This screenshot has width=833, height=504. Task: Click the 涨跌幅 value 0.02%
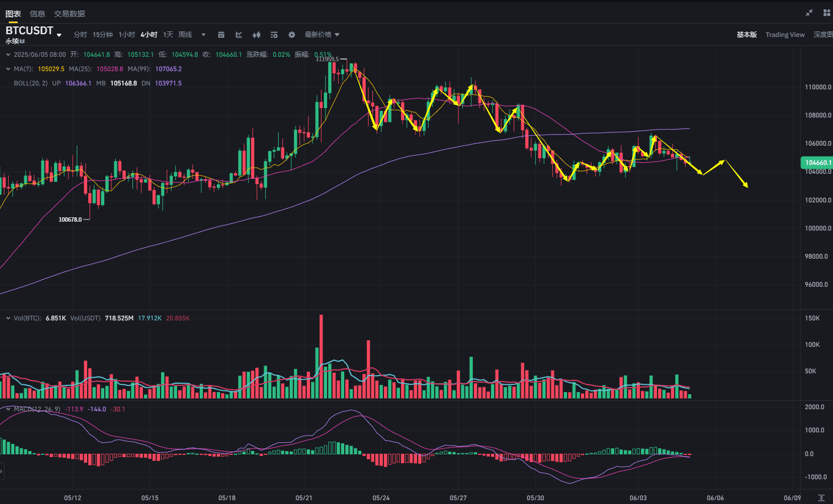coord(281,55)
